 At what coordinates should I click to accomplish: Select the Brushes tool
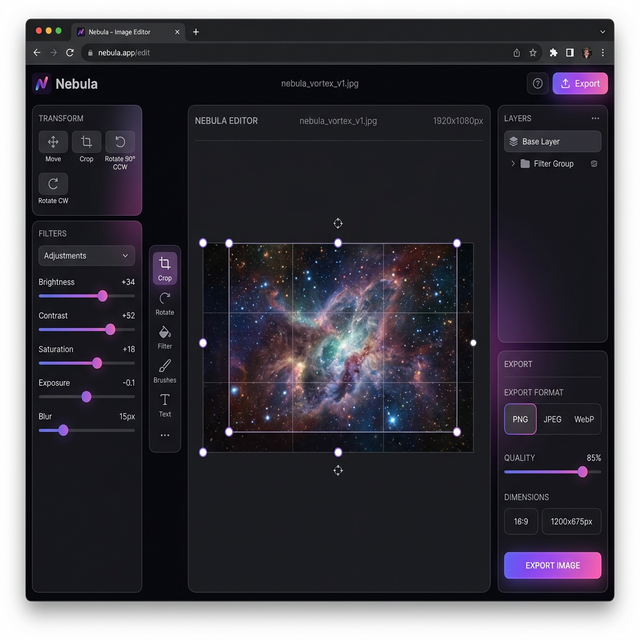tap(165, 371)
